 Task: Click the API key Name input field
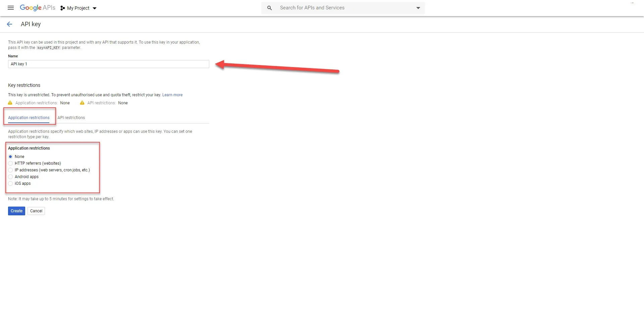click(108, 64)
